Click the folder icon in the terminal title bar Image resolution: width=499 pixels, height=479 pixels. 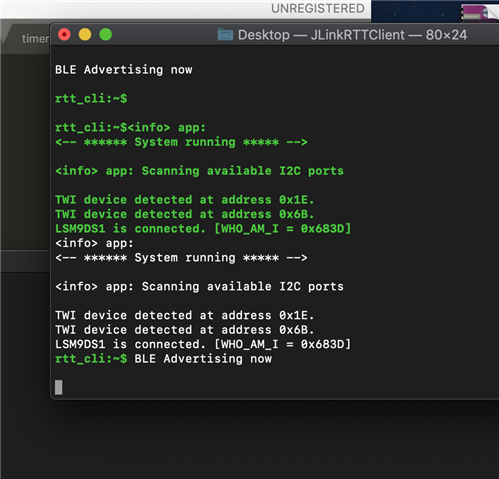point(225,35)
